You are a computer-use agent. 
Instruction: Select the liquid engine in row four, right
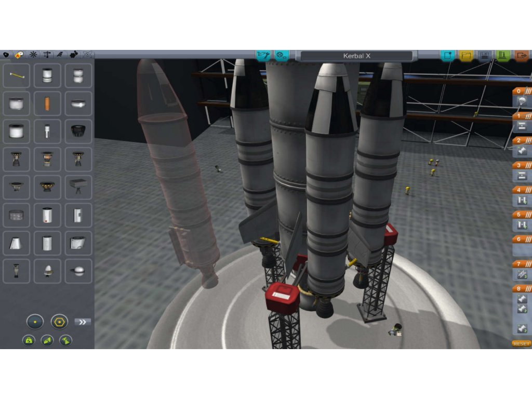pos(78,159)
